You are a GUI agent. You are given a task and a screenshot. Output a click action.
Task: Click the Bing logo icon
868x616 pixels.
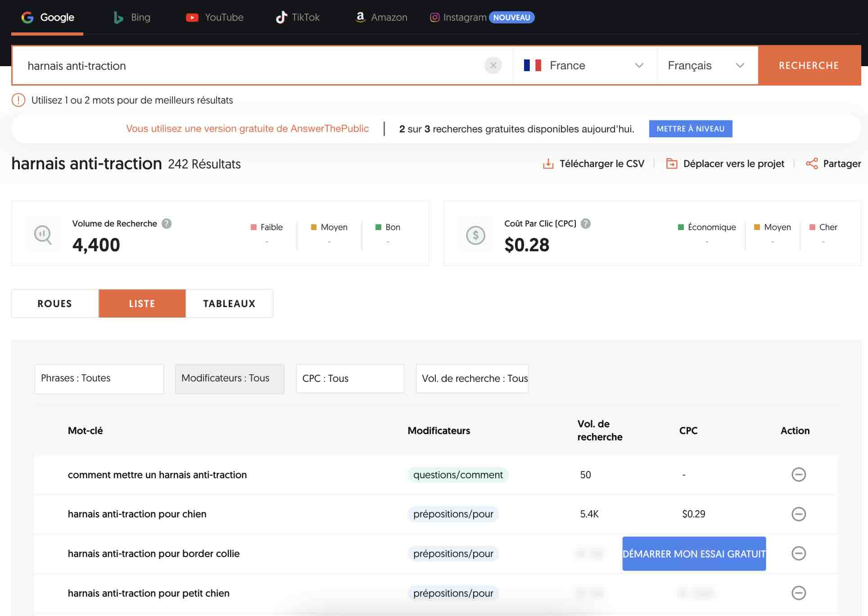pos(118,18)
